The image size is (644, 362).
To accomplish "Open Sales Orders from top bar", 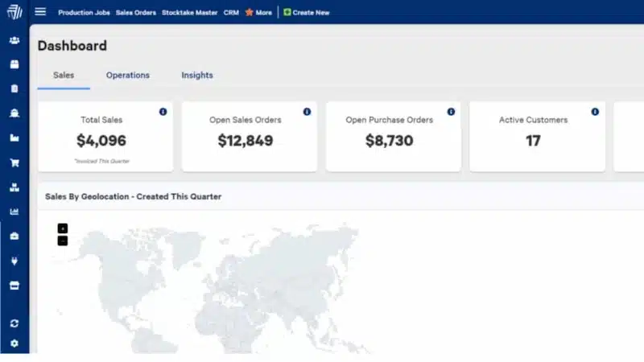I will [136, 13].
